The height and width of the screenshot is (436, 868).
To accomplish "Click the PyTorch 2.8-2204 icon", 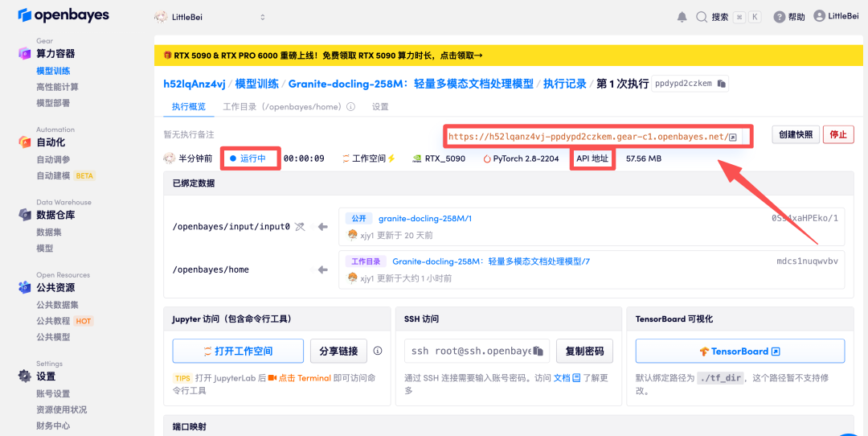I will (487, 158).
